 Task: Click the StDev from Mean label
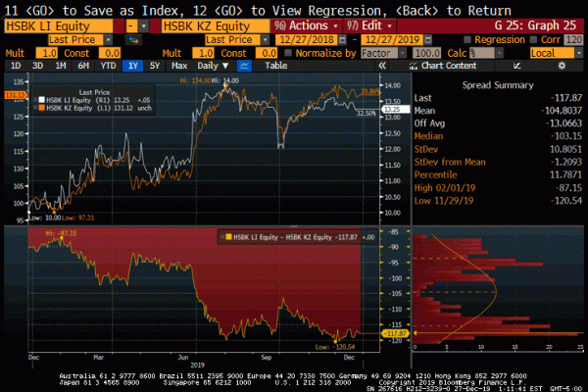(450, 162)
